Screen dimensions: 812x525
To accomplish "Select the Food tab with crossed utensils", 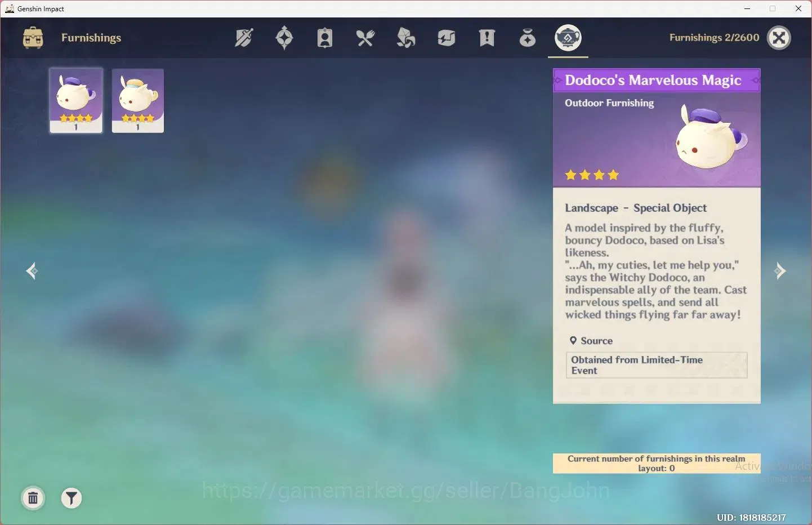I will [365, 38].
